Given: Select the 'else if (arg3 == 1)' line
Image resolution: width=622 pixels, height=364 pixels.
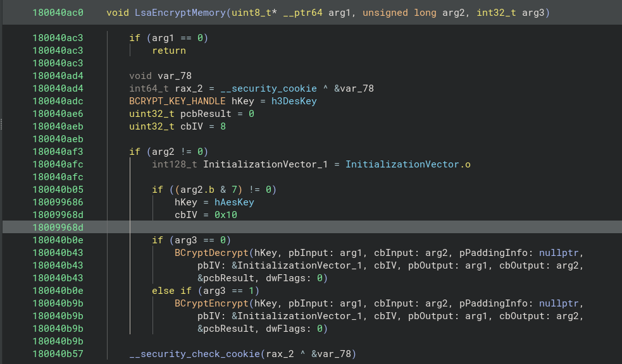Looking at the screenshot, I should click(206, 291).
